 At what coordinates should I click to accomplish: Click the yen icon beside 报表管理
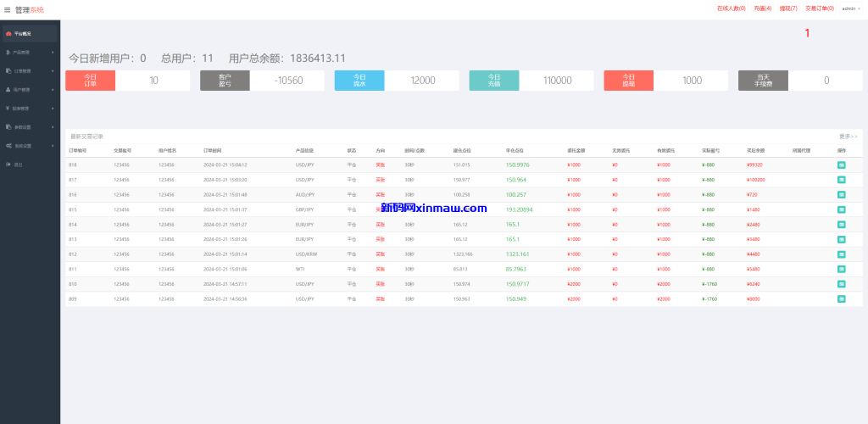[8, 109]
